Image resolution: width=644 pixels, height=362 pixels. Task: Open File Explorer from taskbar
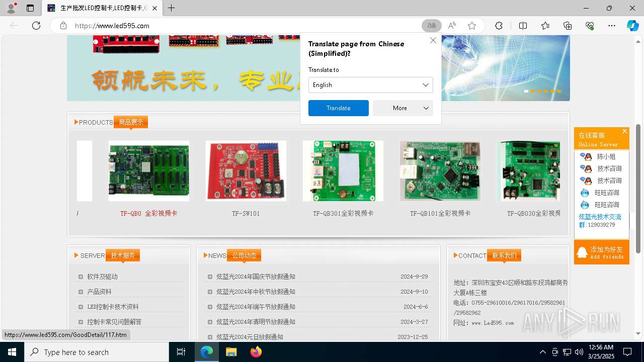click(231, 352)
